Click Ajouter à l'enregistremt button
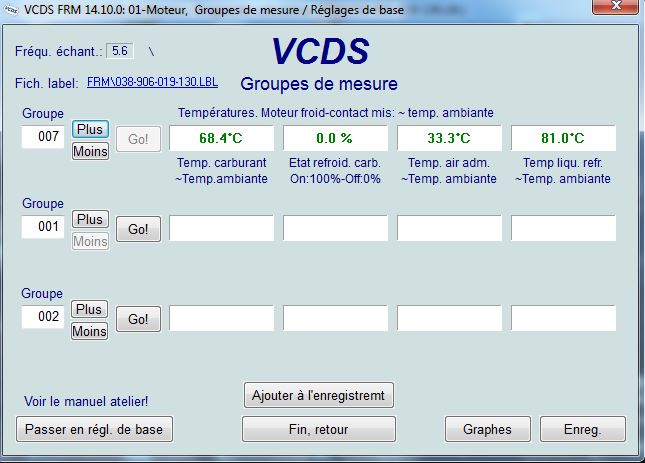The width and height of the screenshot is (645, 463). coord(319,396)
